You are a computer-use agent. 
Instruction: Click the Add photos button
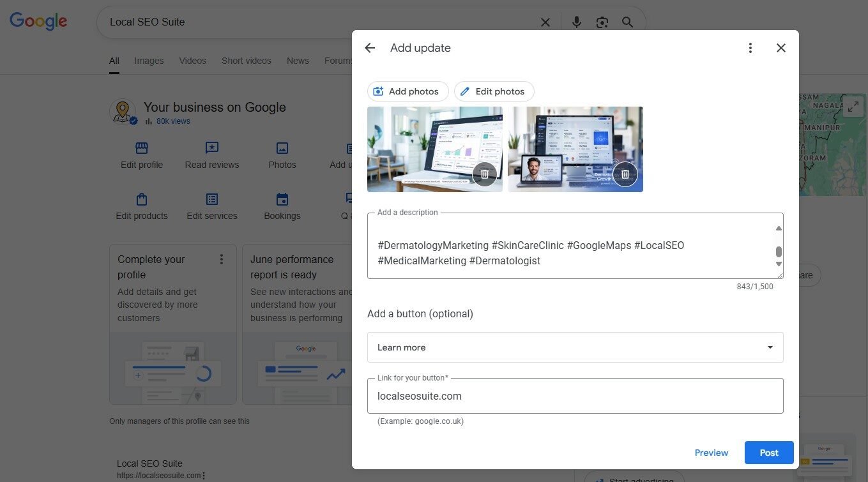(x=407, y=91)
